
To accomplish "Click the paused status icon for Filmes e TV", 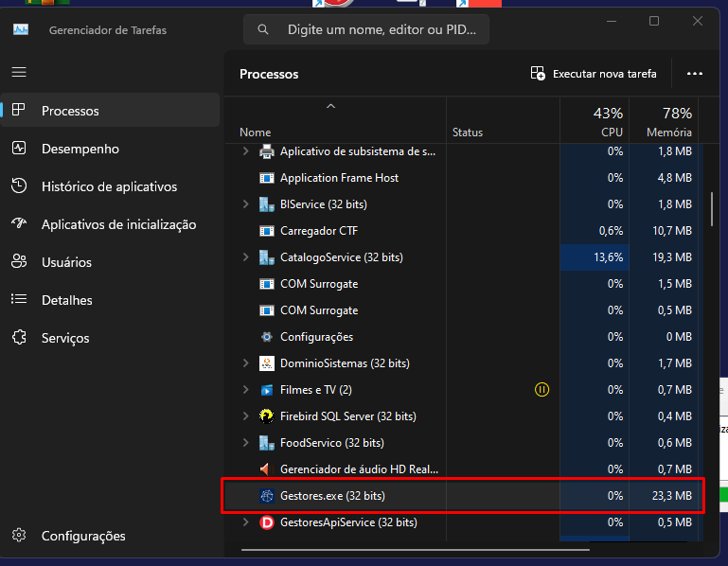I will [x=542, y=389].
